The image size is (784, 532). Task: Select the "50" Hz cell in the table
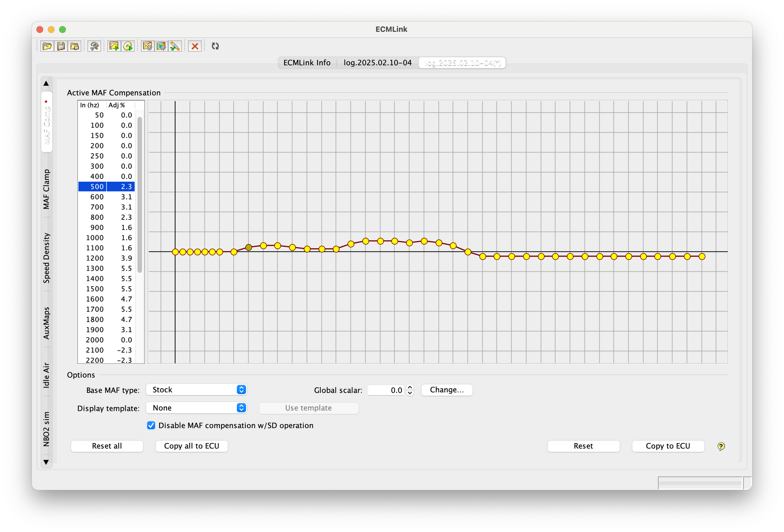click(x=92, y=115)
